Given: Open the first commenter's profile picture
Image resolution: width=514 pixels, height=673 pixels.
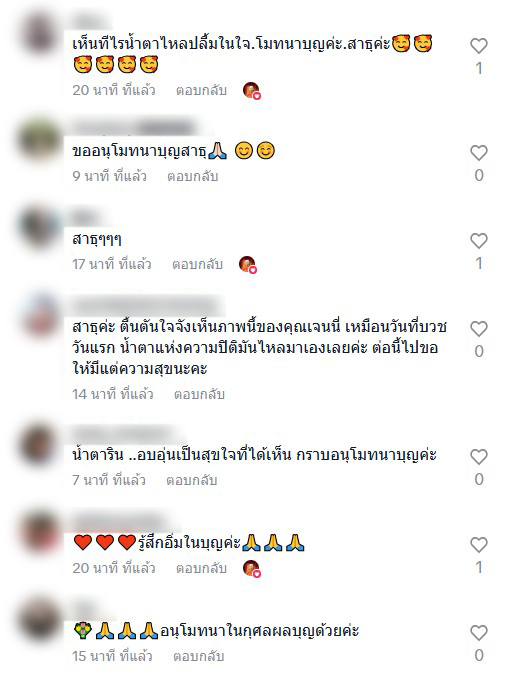Looking at the screenshot, I should pos(41,33).
